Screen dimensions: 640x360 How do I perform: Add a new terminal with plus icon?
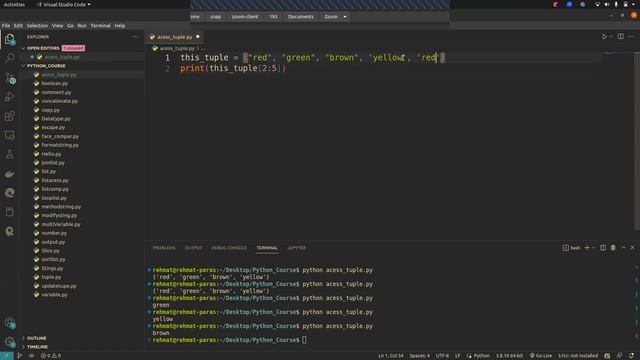587,248
